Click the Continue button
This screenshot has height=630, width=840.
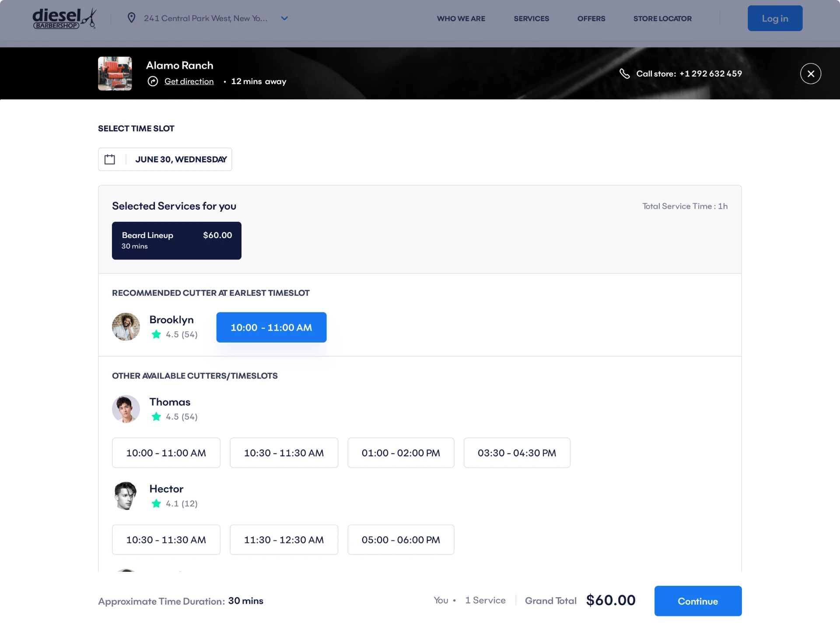click(698, 601)
